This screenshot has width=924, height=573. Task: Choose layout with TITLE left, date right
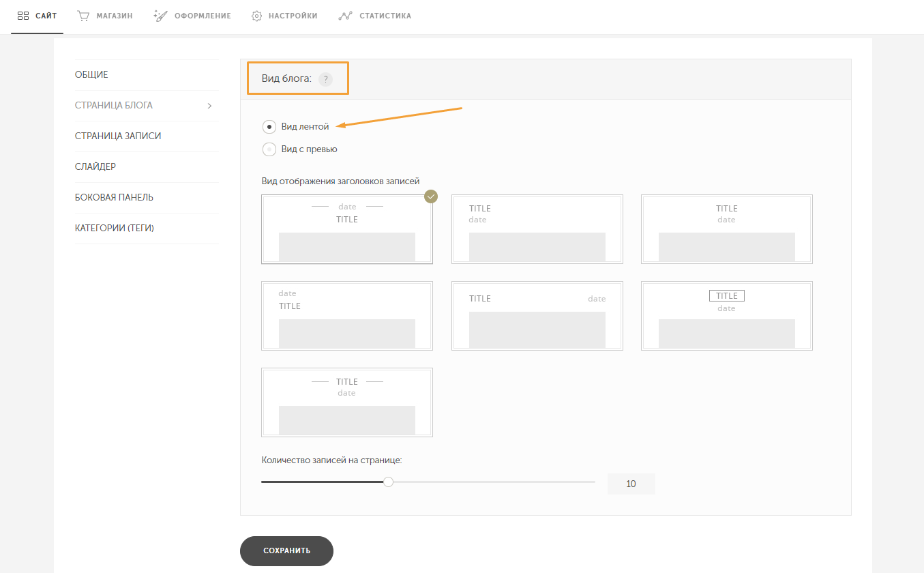click(x=537, y=316)
